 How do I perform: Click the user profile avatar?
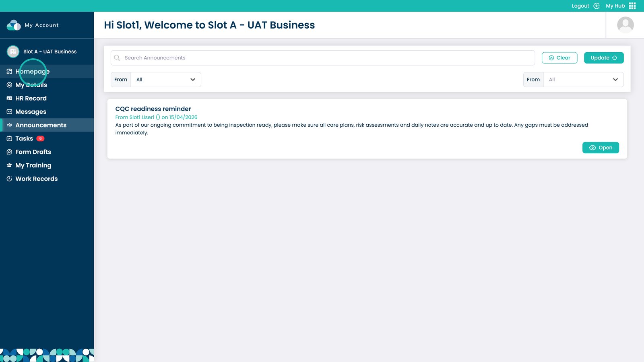click(x=625, y=25)
